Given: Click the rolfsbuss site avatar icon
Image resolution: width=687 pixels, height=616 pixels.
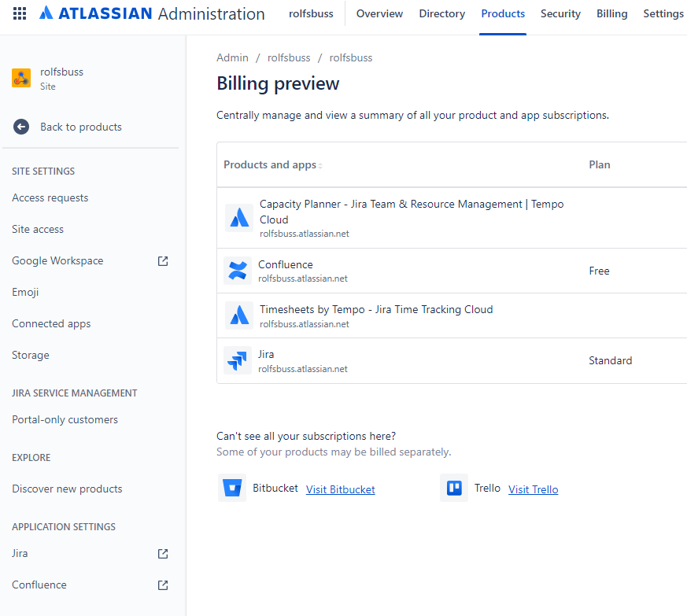Looking at the screenshot, I should [21, 78].
